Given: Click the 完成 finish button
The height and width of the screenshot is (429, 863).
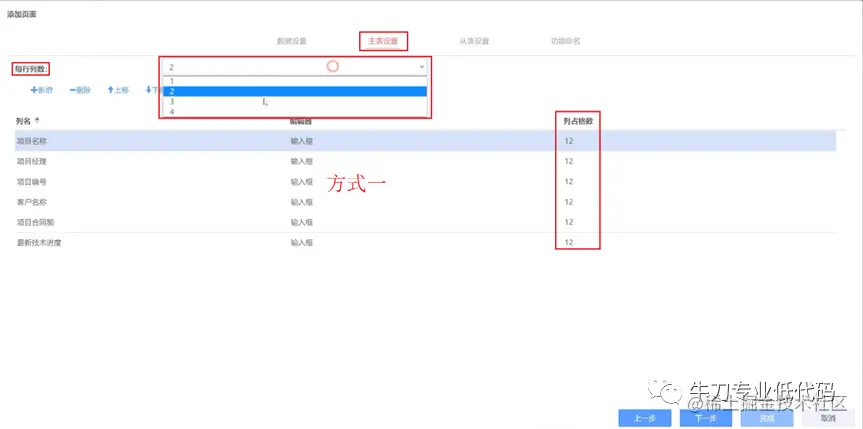Looking at the screenshot, I should [x=767, y=418].
